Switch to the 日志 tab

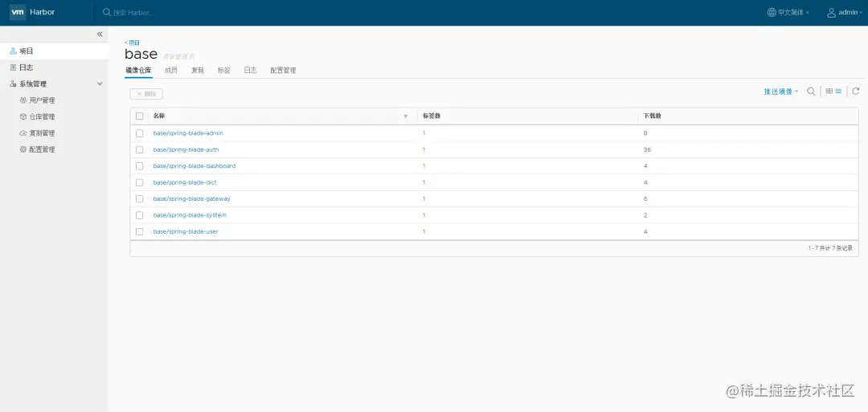250,71
